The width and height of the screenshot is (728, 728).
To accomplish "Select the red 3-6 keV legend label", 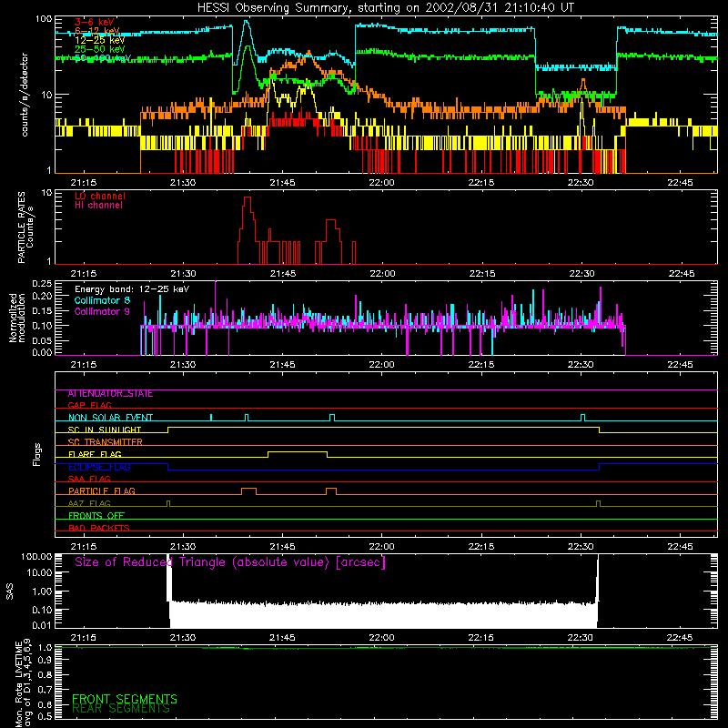I will pos(95,22).
